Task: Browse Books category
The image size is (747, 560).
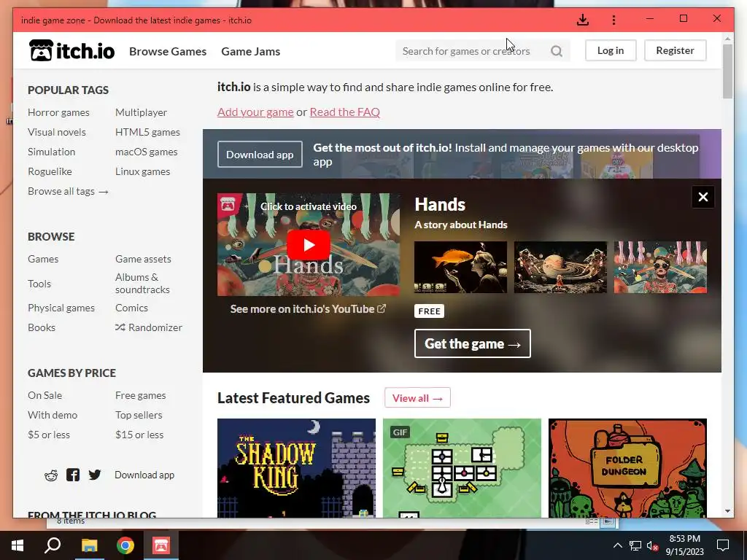Action: click(42, 327)
